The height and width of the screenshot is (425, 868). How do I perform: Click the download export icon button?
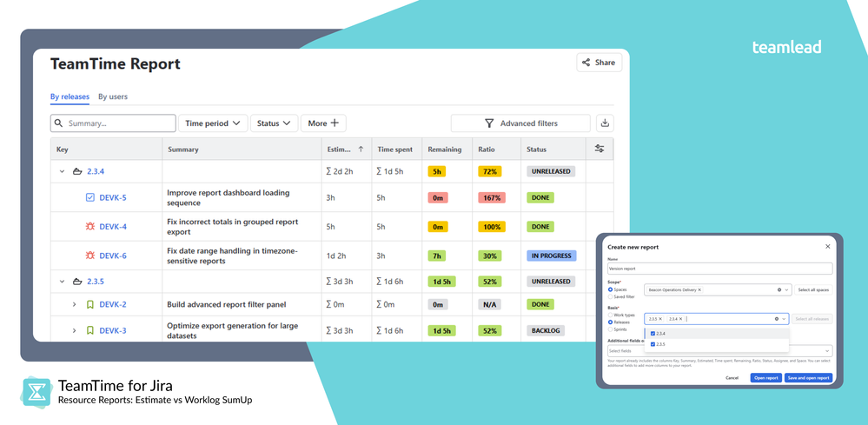pyautogui.click(x=605, y=123)
